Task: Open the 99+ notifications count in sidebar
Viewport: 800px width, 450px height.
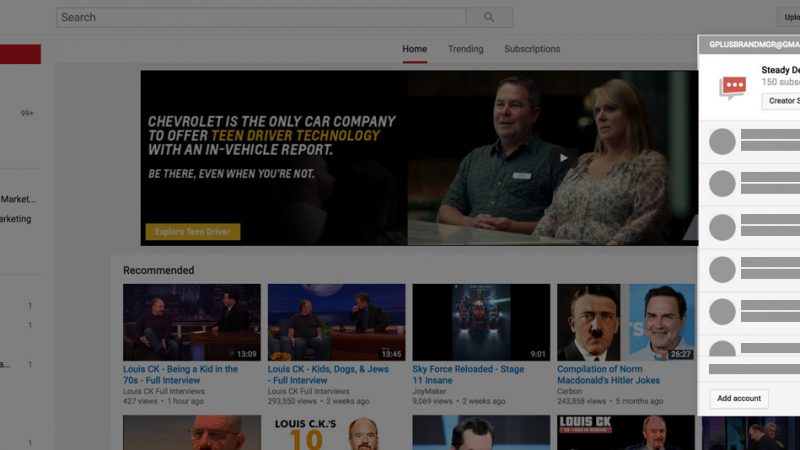Action: 27,114
